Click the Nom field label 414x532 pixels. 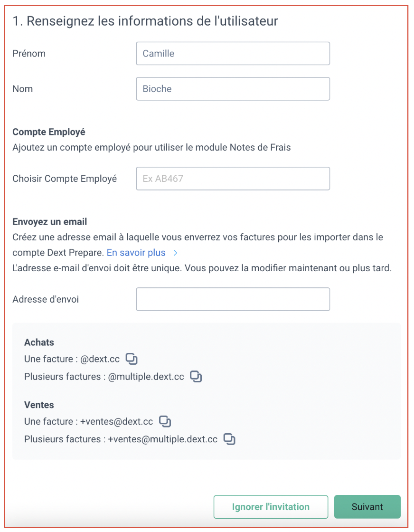click(23, 89)
